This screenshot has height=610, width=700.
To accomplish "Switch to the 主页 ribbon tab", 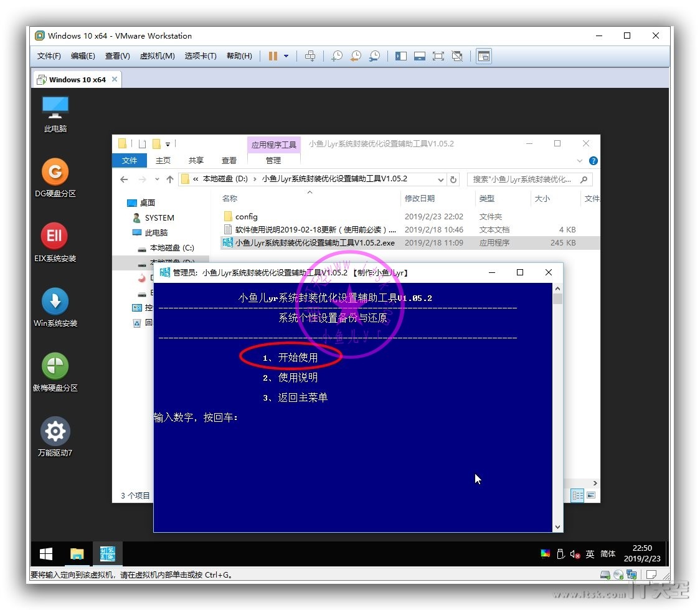I will click(163, 160).
